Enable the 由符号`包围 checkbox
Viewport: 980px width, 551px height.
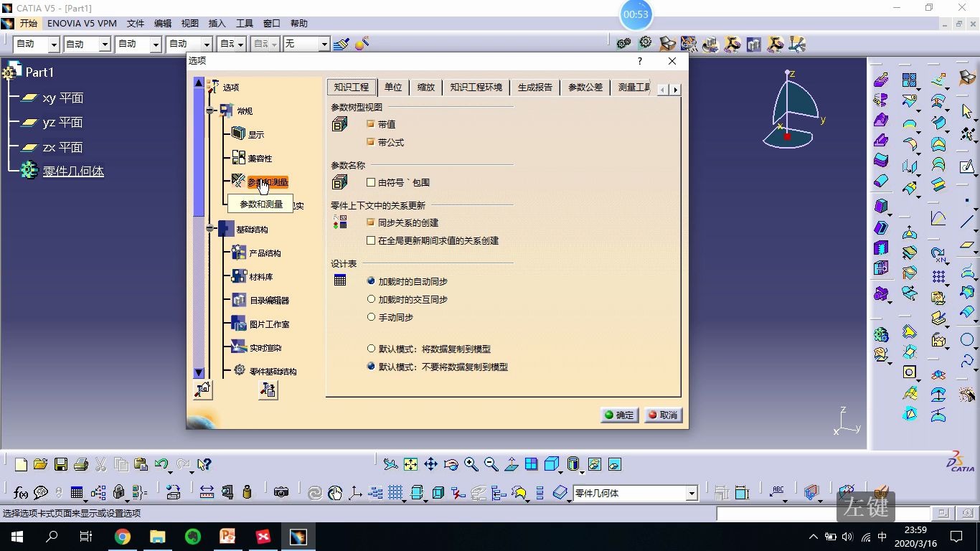(371, 182)
